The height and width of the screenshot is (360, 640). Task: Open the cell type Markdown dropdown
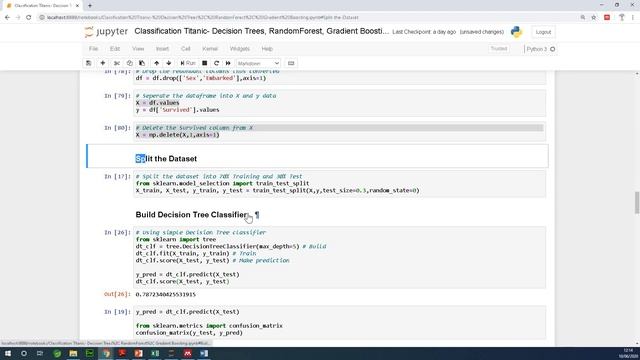(258, 63)
